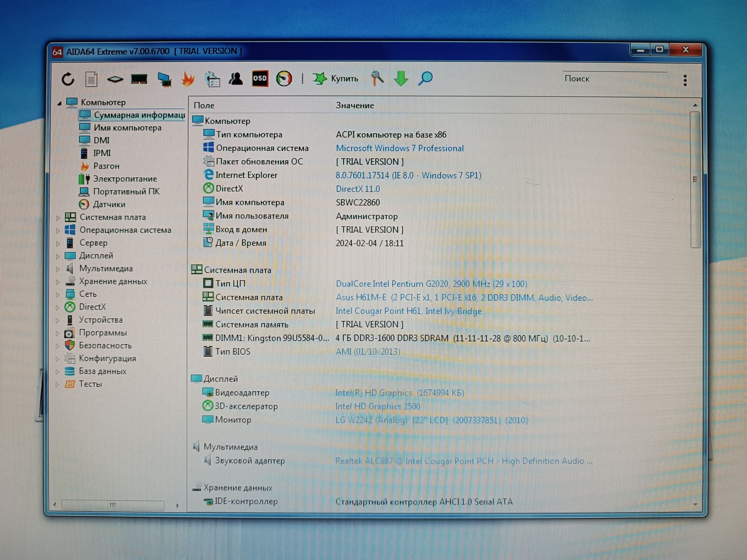747x560 pixels.
Task: Click the Refresh toolbar icon
Action: coord(68,79)
